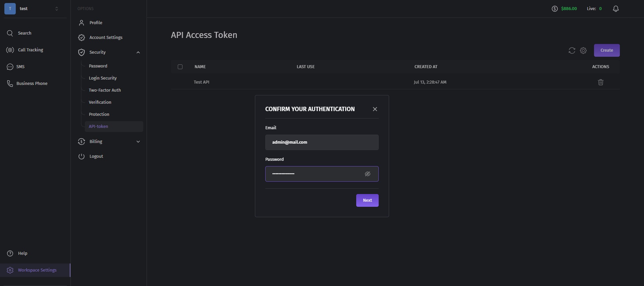Collapse the Security section chevron
This screenshot has height=286, width=644.
pos(138,52)
